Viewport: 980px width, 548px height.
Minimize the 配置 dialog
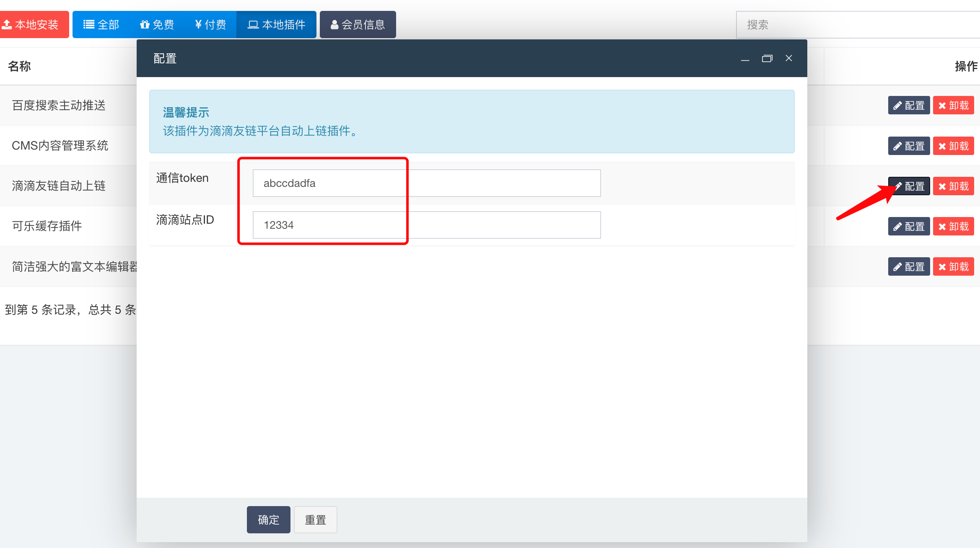point(745,59)
